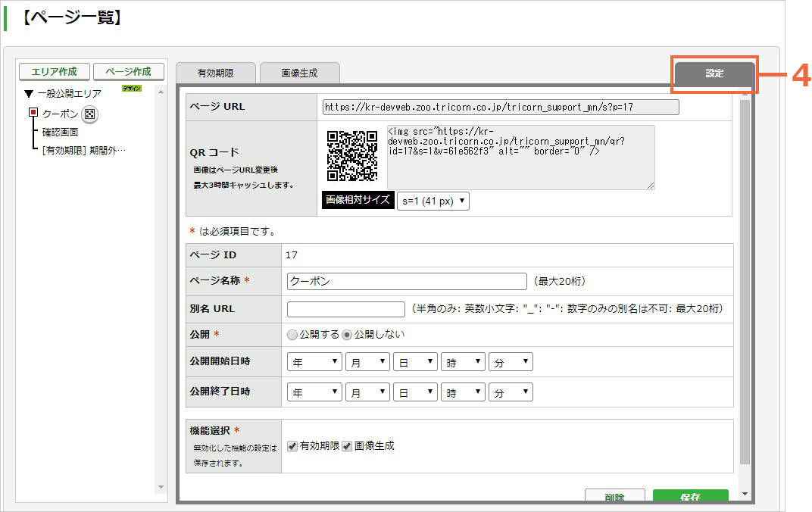Screen dimensions: 812x512
Task: Click the green 保存 button
Action: [x=690, y=495]
